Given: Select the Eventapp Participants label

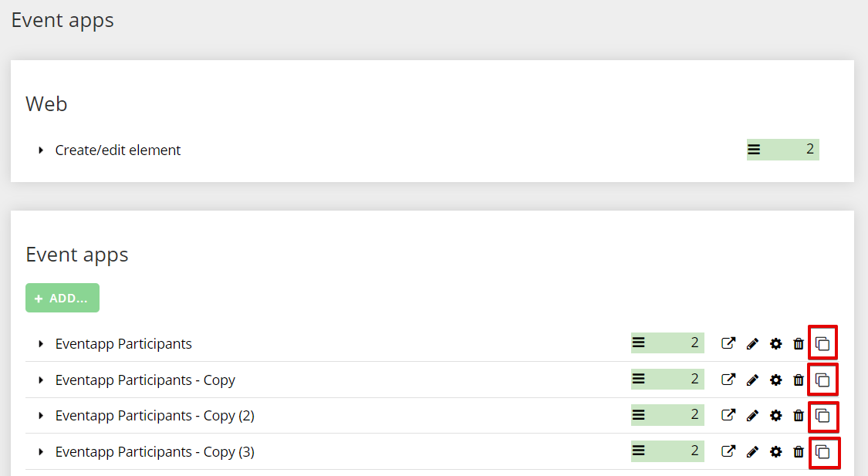Looking at the screenshot, I should click(123, 344).
